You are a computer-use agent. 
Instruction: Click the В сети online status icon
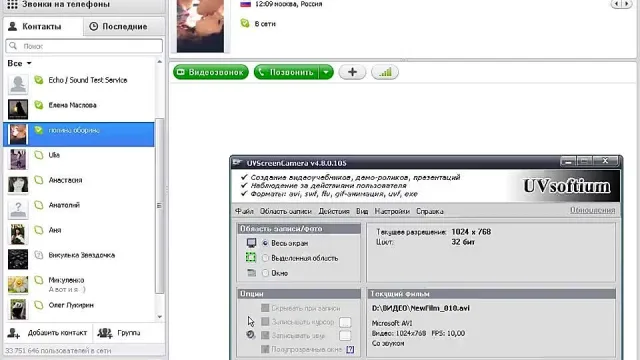[x=245, y=24]
